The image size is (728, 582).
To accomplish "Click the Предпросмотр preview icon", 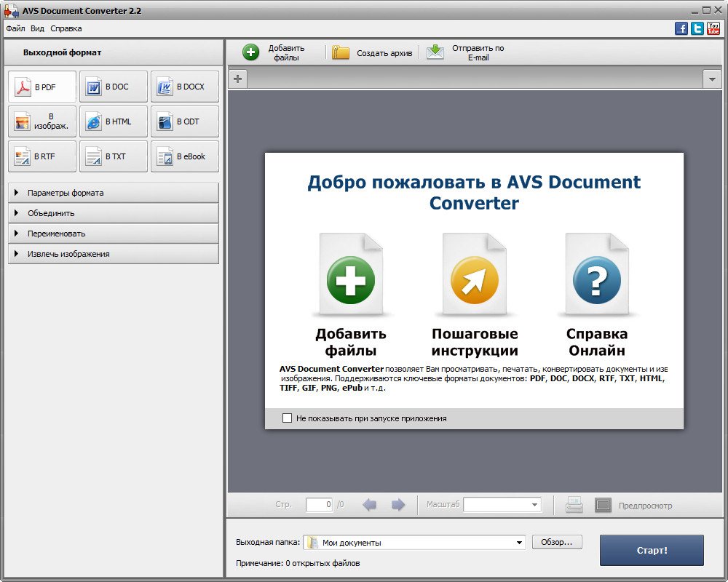I will tap(603, 505).
